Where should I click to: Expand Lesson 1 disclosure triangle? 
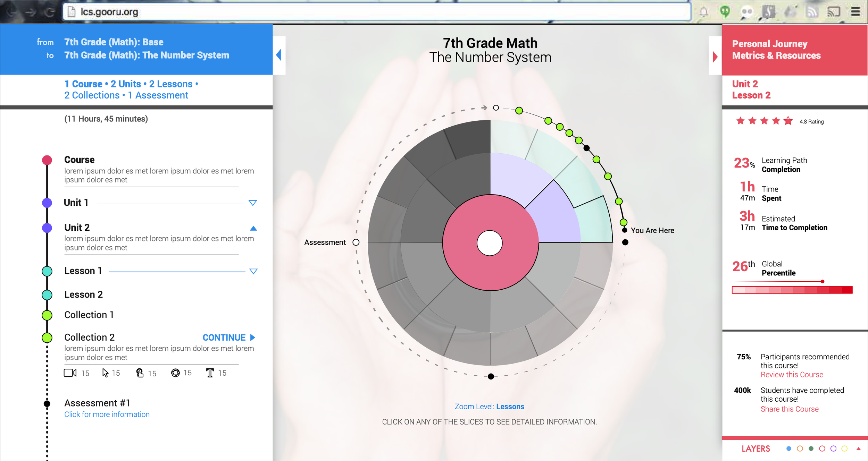tap(253, 271)
